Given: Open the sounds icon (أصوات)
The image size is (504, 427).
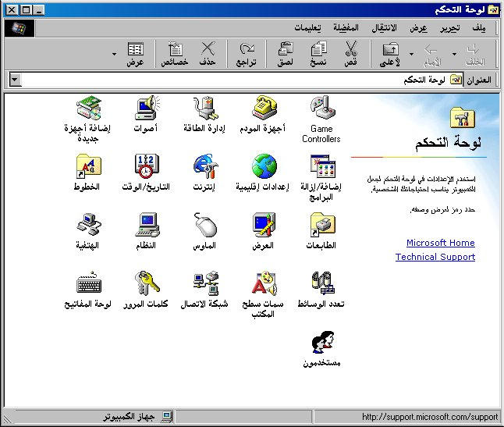Looking at the screenshot, I should (x=146, y=115).
